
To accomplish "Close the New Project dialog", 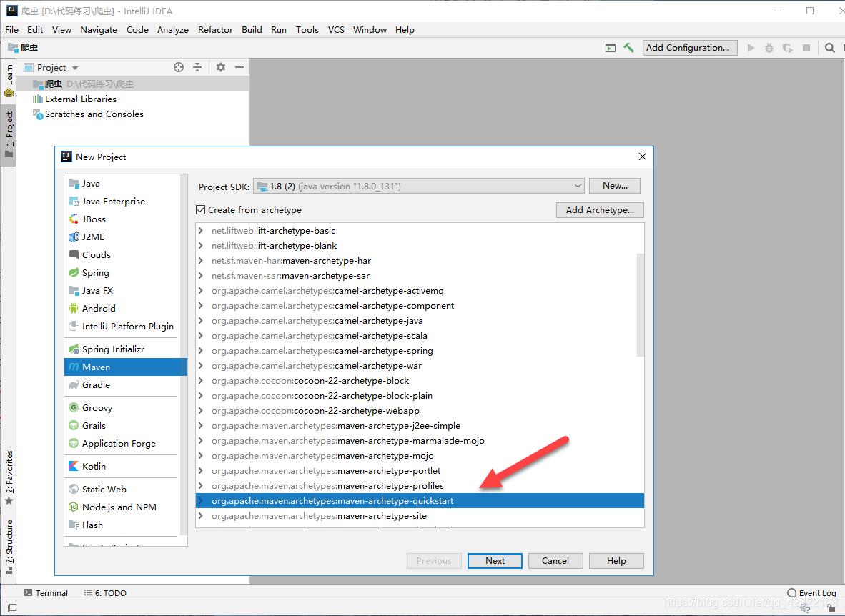I will click(x=643, y=157).
